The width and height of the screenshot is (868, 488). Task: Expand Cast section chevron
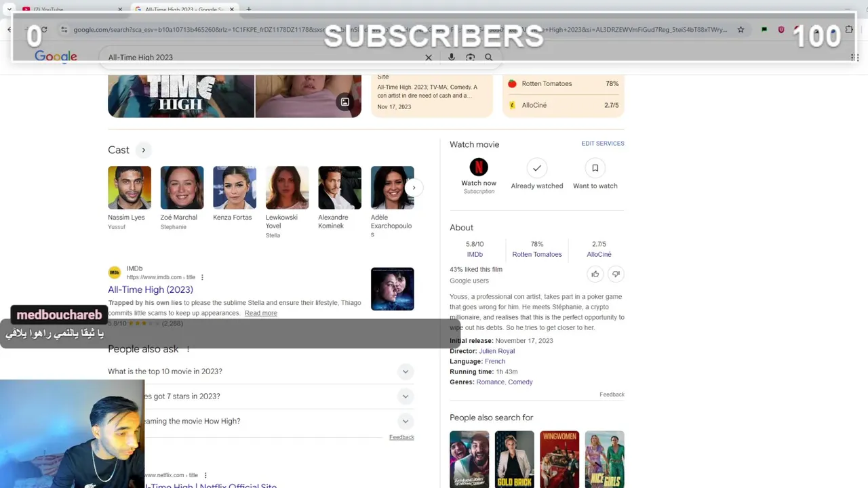pyautogui.click(x=143, y=150)
